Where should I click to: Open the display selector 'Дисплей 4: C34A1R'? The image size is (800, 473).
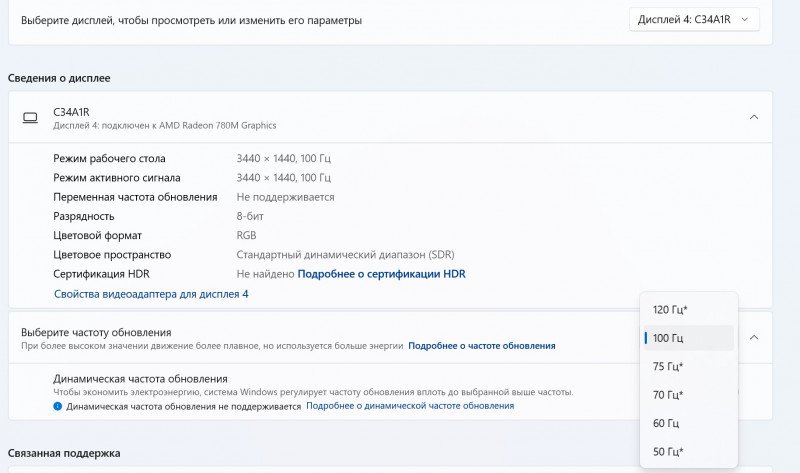[694, 20]
